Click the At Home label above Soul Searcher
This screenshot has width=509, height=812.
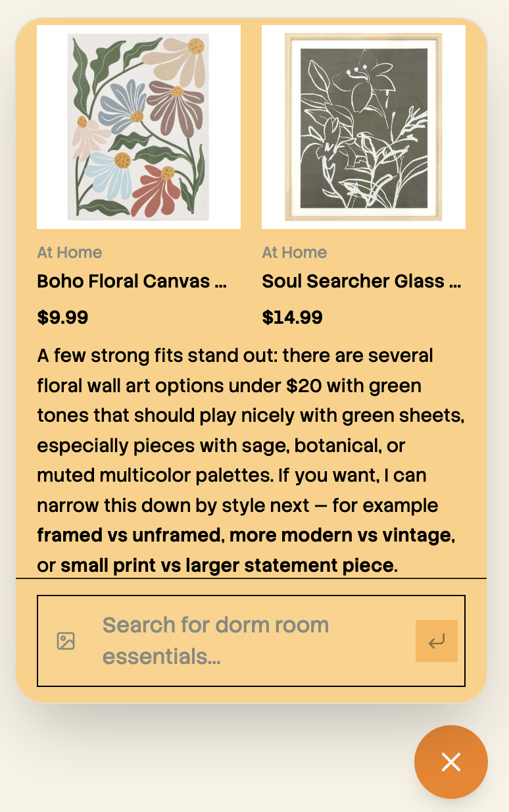(295, 253)
